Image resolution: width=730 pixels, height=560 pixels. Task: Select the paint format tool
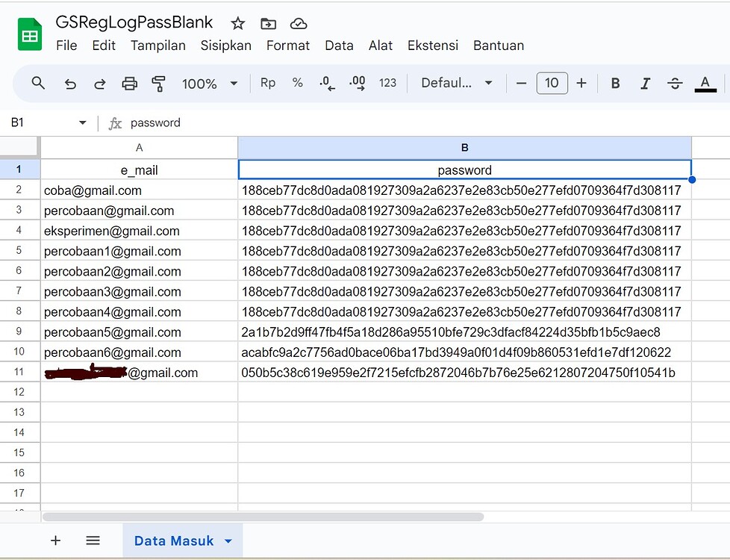(x=158, y=83)
